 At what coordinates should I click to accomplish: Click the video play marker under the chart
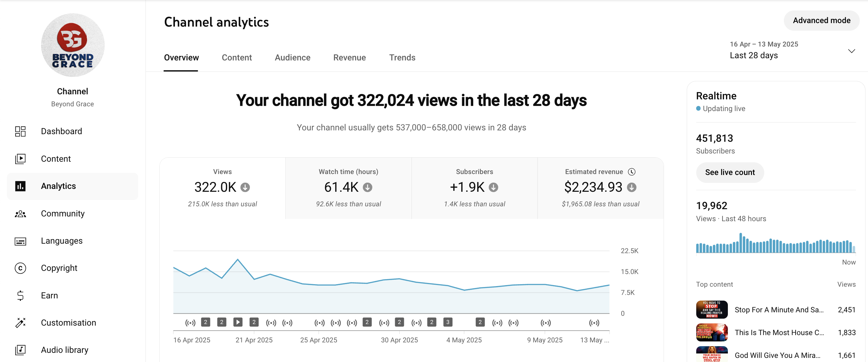(x=238, y=322)
